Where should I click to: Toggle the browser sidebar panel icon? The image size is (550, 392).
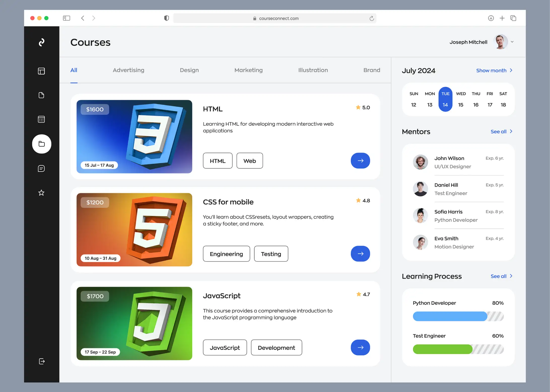click(66, 18)
